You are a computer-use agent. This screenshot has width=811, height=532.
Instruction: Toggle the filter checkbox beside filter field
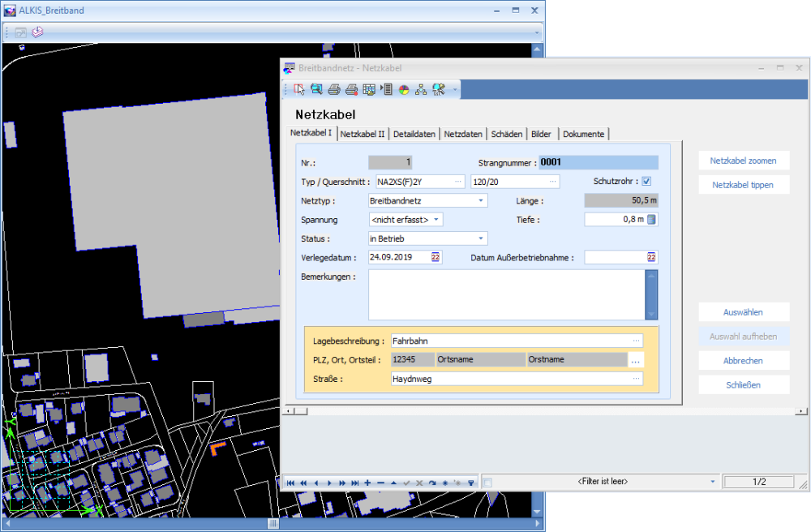click(x=487, y=482)
